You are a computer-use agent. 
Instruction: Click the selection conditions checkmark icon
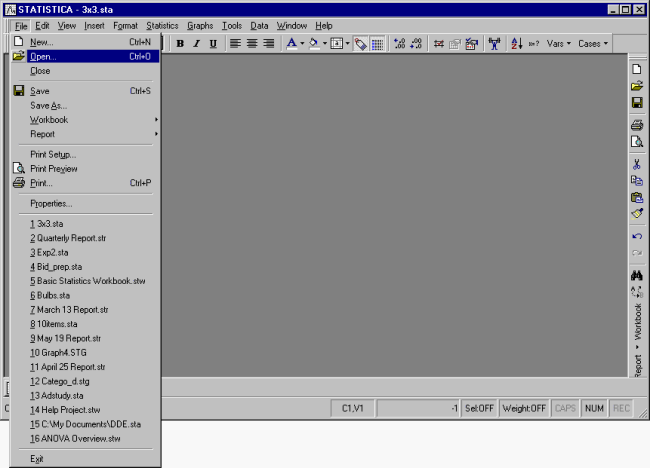[472, 44]
